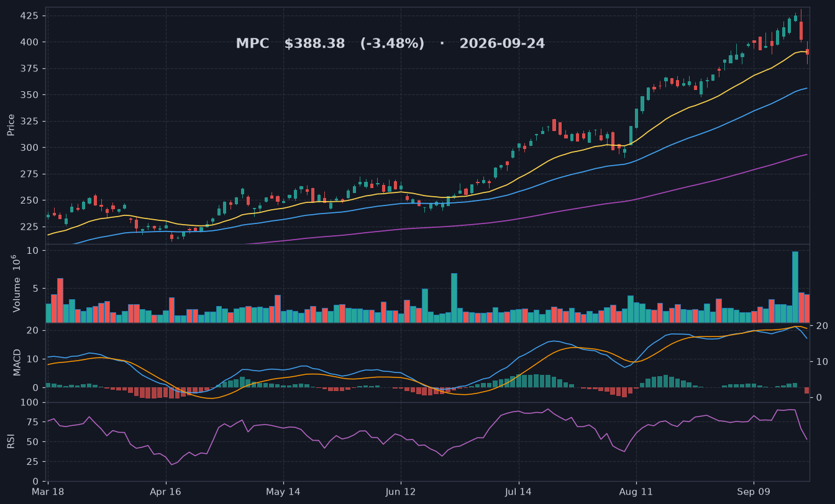Click the tallest volume bar near chart end

(795, 287)
